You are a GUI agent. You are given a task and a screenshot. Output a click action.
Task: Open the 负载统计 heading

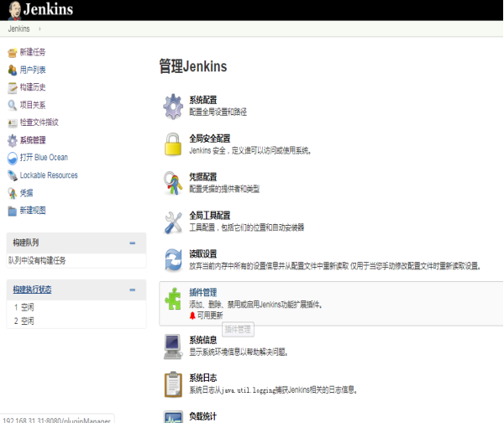(202, 416)
